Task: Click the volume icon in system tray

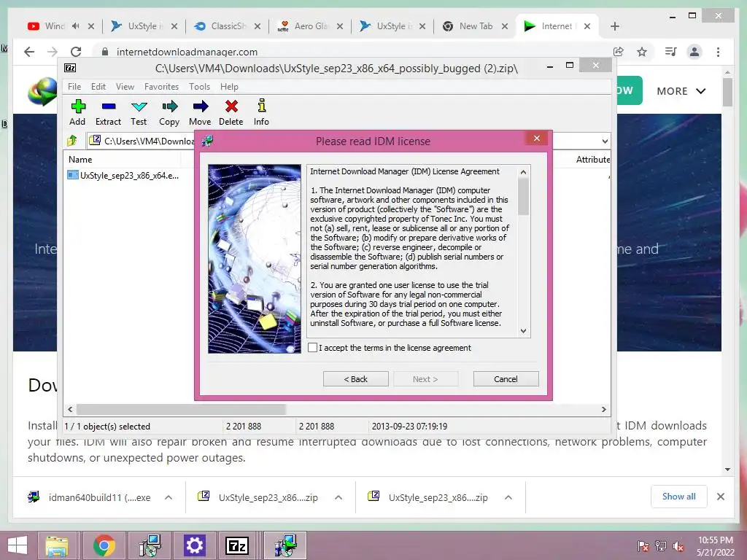Action: point(678,546)
